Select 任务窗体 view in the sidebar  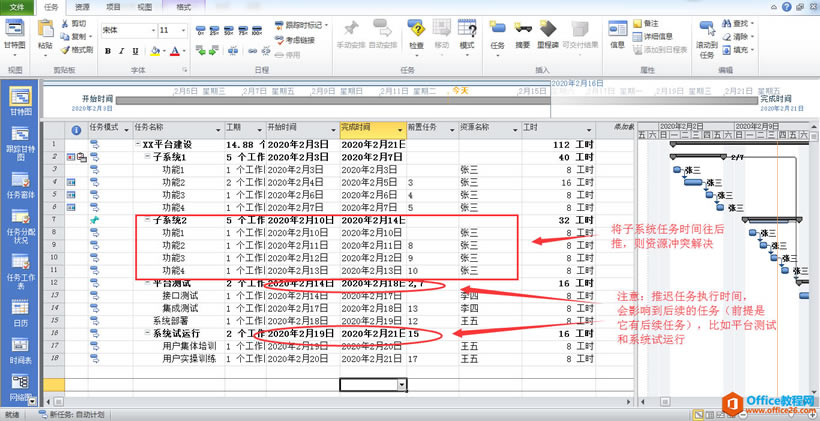(x=20, y=185)
